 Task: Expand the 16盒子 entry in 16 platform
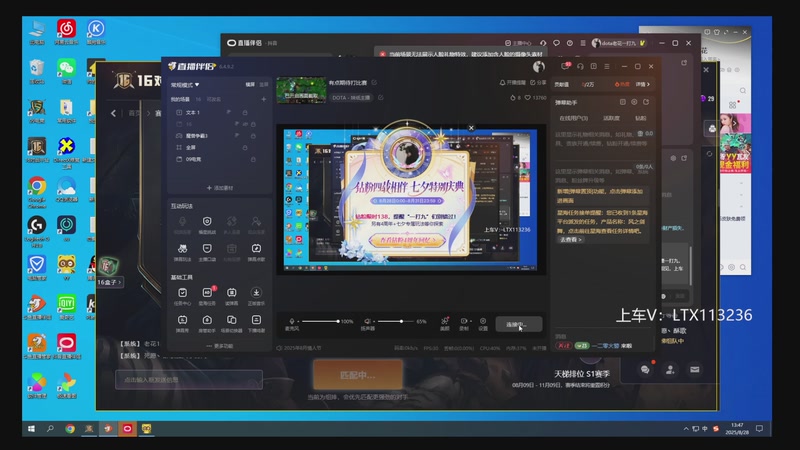109,282
